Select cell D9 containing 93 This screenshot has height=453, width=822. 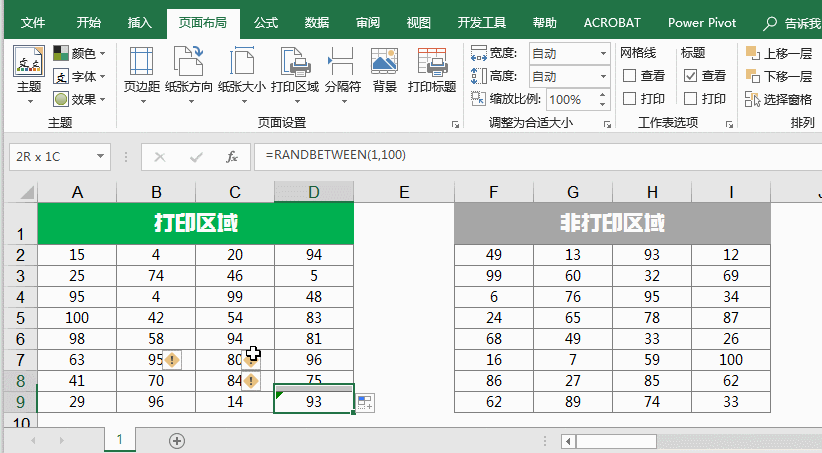click(313, 402)
